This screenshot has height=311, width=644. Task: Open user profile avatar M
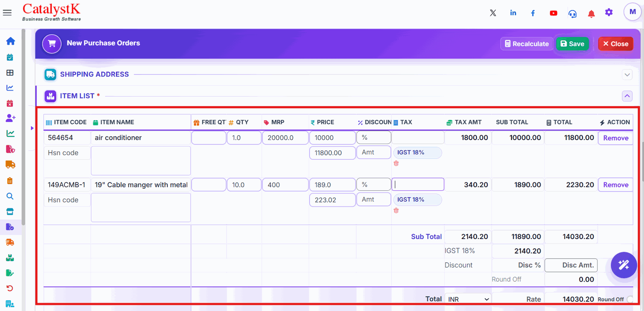(x=632, y=12)
